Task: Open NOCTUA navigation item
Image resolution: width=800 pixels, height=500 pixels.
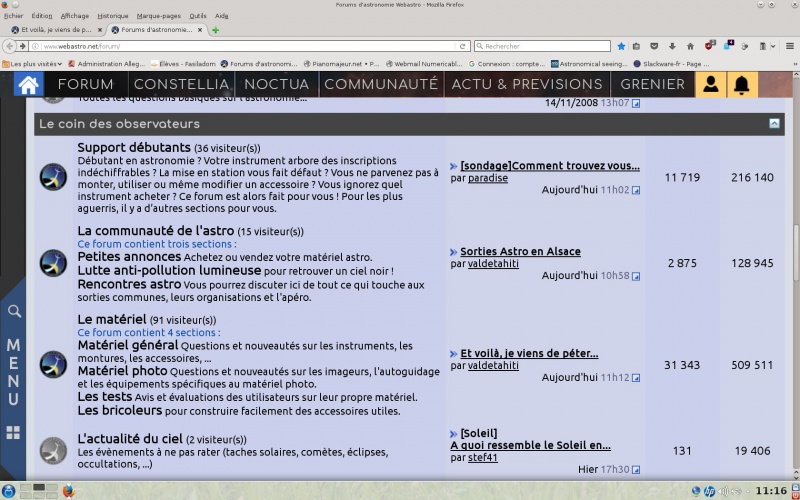Action: 277,84
